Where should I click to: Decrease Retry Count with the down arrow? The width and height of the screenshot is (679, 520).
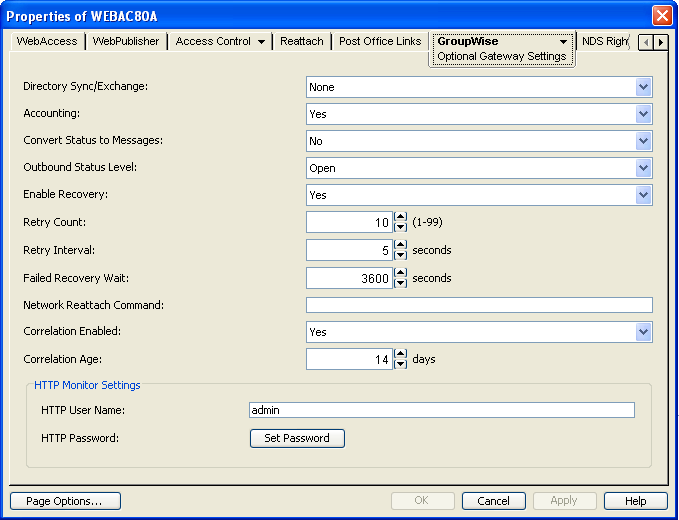point(401,228)
